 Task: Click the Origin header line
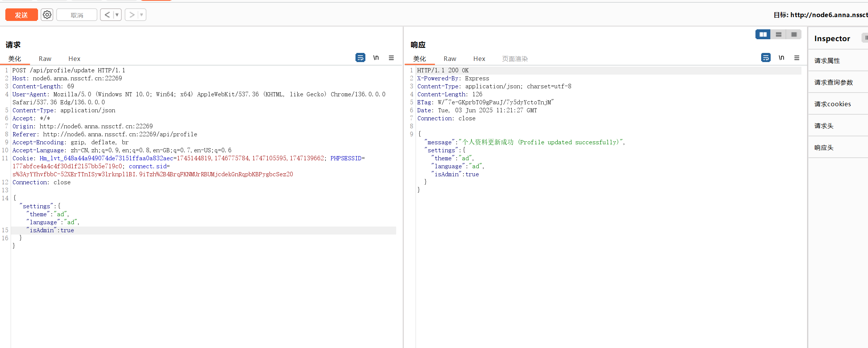coord(83,126)
